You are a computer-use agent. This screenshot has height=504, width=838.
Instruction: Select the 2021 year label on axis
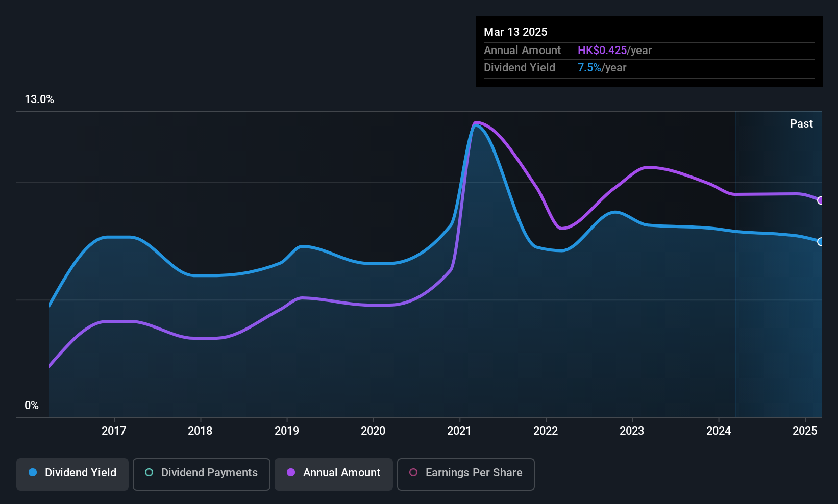pos(459,431)
